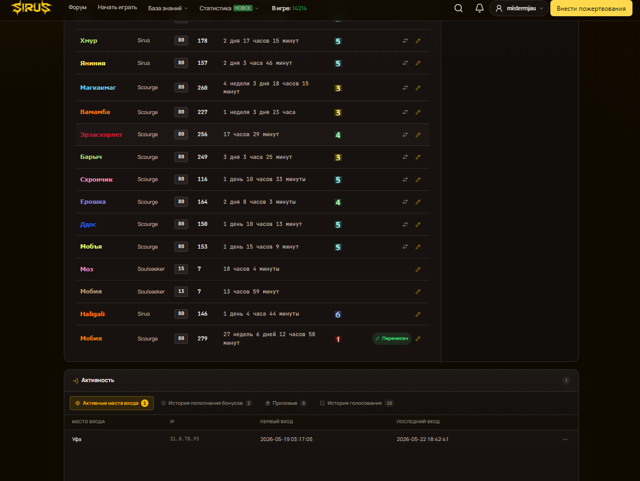The height and width of the screenshot is (481, 640).
Task: Click the edit pencil in Янимия row
Action: 418,63
